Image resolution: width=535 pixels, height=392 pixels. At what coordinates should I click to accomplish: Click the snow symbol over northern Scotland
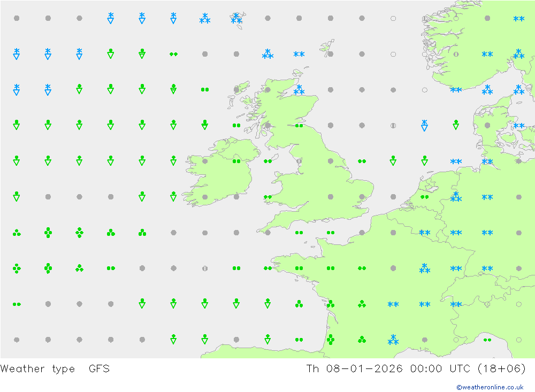(x=299, y=90)
